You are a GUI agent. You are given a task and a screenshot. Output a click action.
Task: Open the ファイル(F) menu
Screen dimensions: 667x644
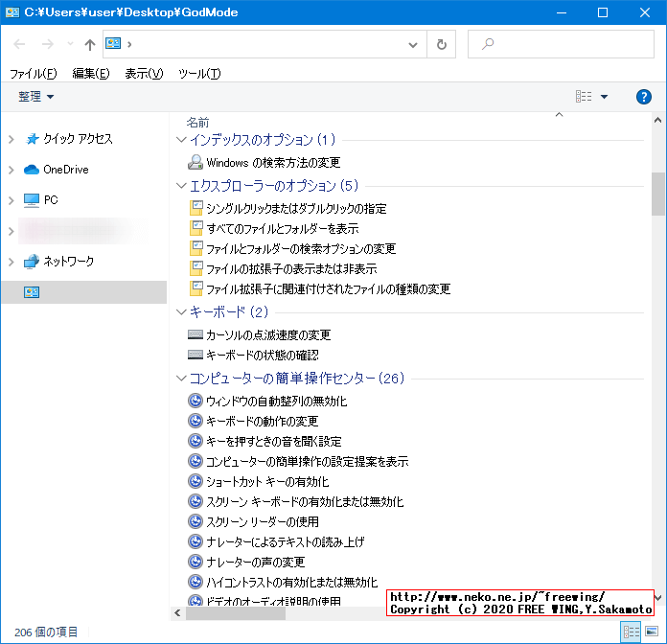coord(33,74)
